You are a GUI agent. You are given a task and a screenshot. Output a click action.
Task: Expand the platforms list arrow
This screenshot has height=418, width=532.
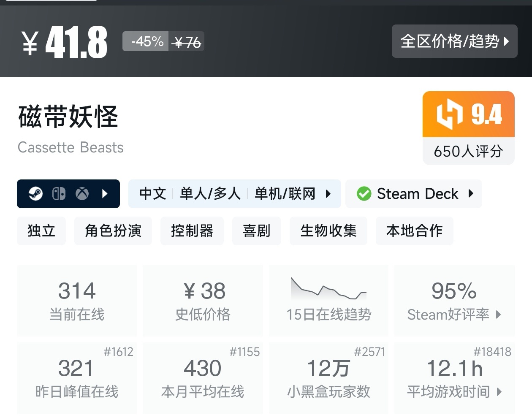[105, 194]
